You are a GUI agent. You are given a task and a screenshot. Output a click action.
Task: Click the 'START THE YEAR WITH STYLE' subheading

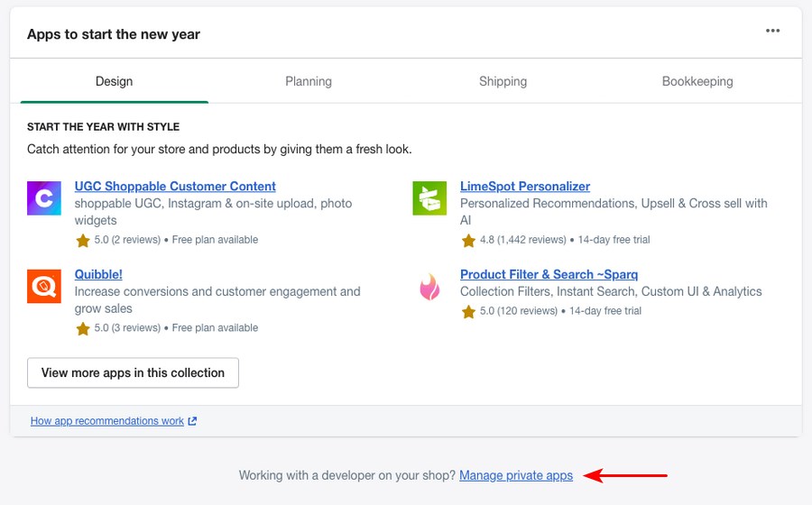tap(103, 127)
